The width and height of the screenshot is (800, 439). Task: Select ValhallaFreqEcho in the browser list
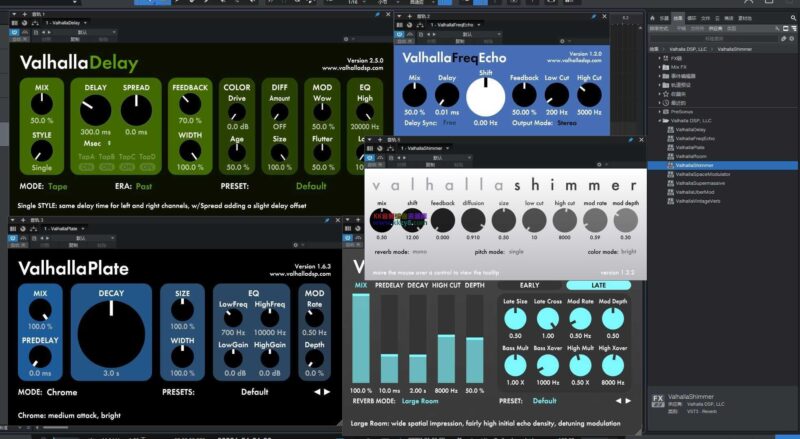(x=694, y=139)
